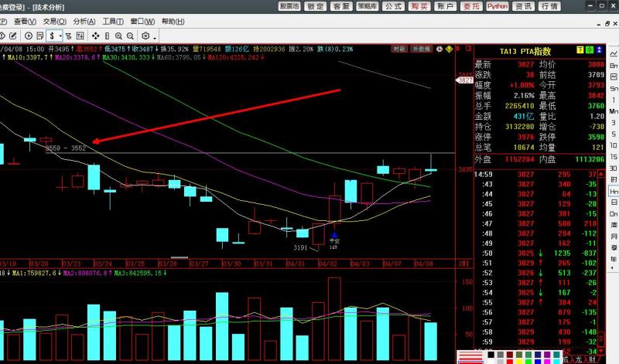Click the 锁定 button

pyautogui.click(x=316, y=6)
